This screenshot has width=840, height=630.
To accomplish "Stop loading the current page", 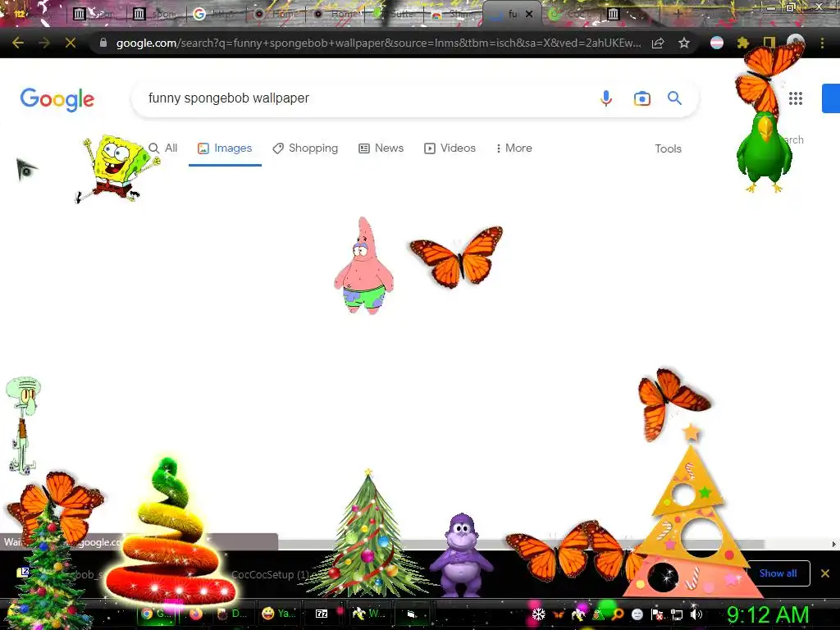I will pos(71,43).
